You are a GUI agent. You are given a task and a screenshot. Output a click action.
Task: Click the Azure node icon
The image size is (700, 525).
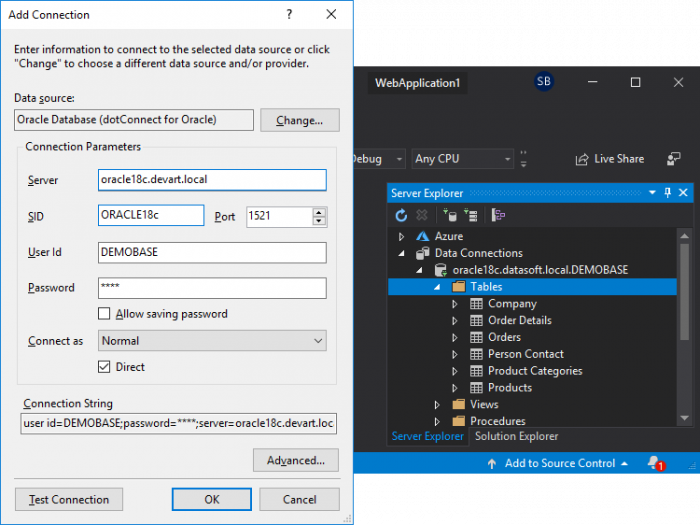[422, 236]
